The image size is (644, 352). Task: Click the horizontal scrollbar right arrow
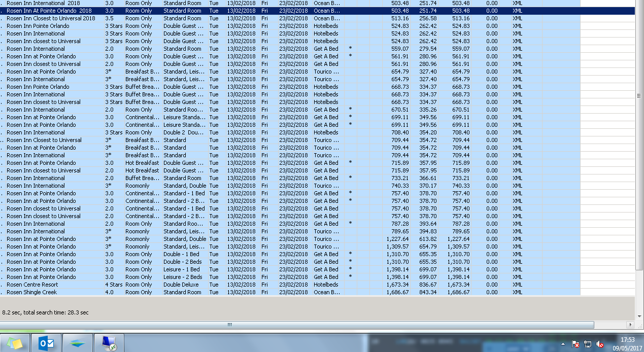[631, 325]
